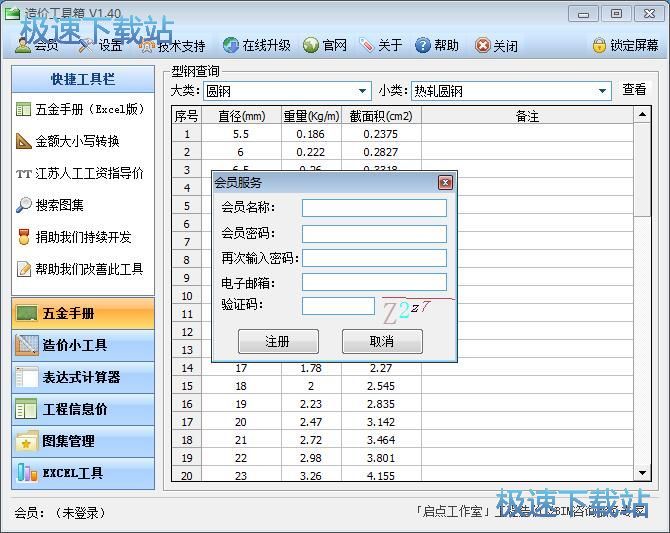Select the 工程信息价 panel icon
Image resolution: width=670 pixels, height=533 pixels.
tap(26, 409)
